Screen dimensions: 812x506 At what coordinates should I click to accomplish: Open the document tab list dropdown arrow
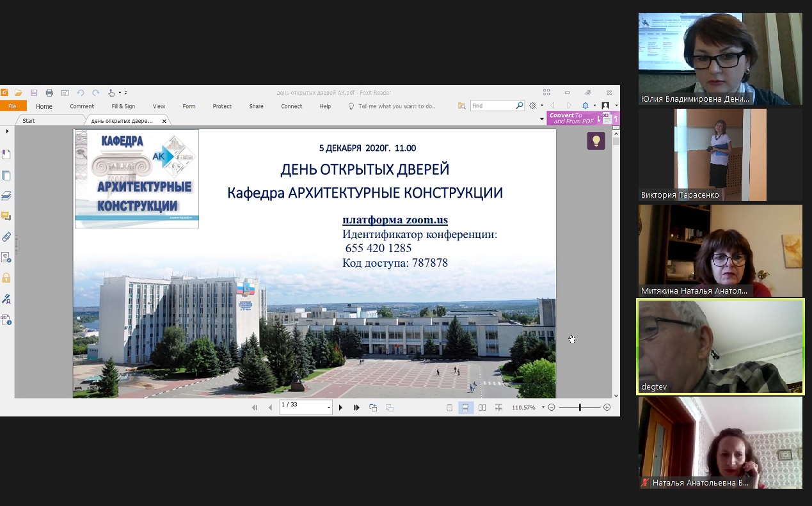[543, 120]
